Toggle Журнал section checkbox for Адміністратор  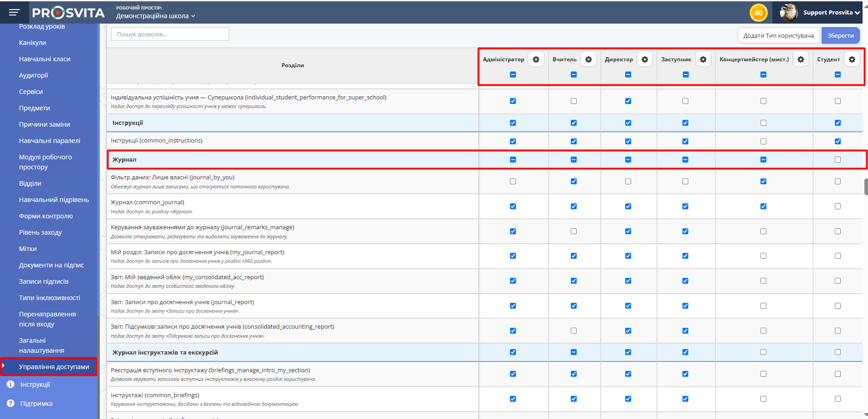click(x=513, y=160)
